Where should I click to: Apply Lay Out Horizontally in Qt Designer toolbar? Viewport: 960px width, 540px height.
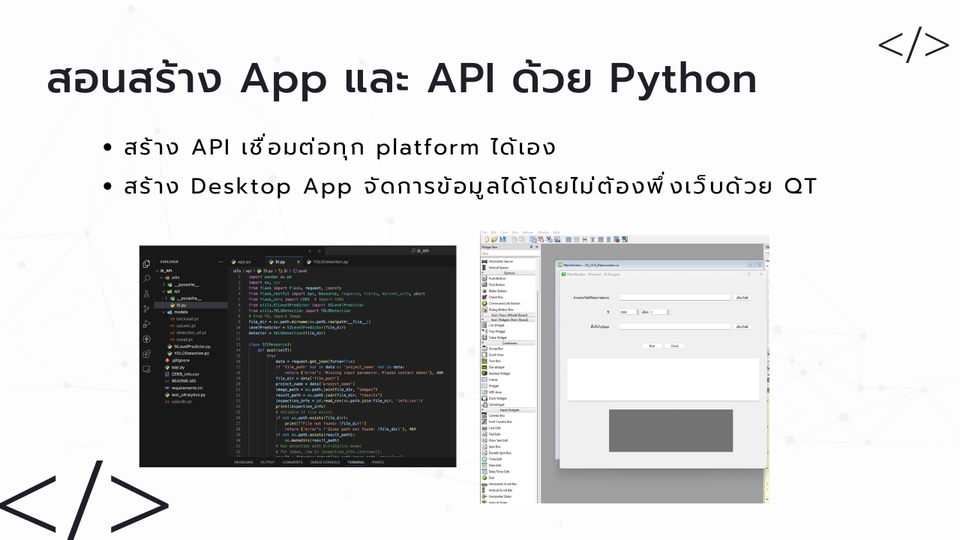[569, 239]
